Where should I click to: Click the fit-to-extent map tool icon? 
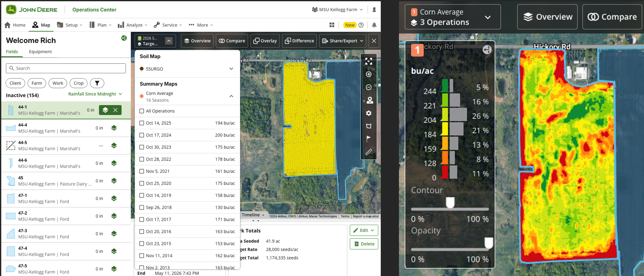pyautogui.click(x=369, y=61)
